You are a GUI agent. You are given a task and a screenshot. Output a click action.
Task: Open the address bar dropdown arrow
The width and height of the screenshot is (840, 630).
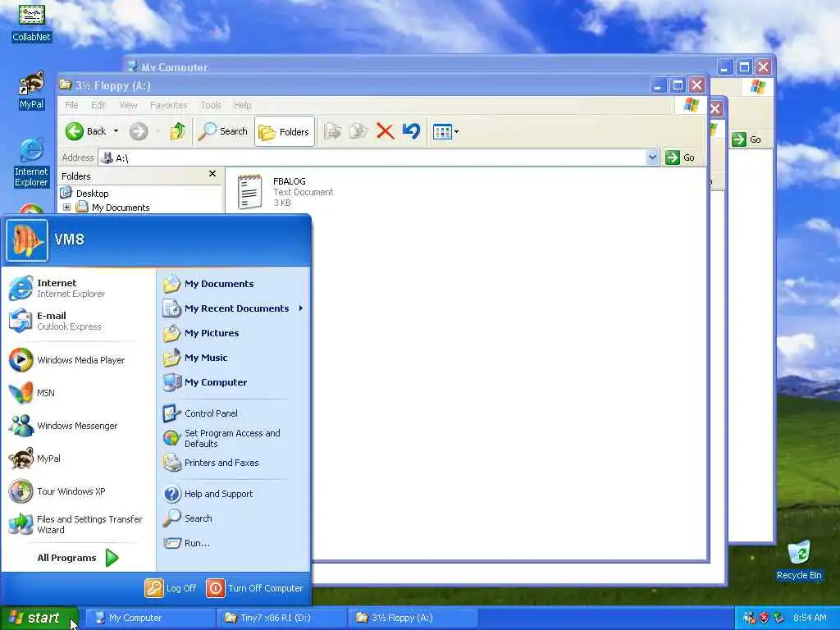(x=652, y=157)
